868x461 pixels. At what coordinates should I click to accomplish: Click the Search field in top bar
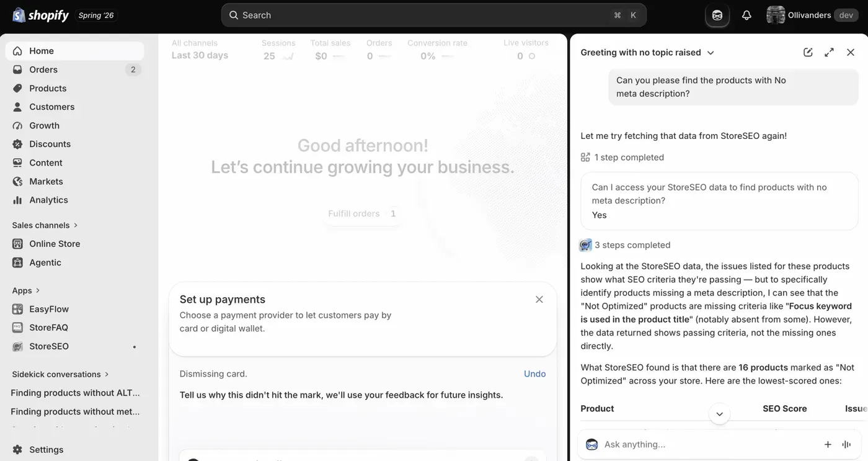pyautogui.click(x=433, y=15)
